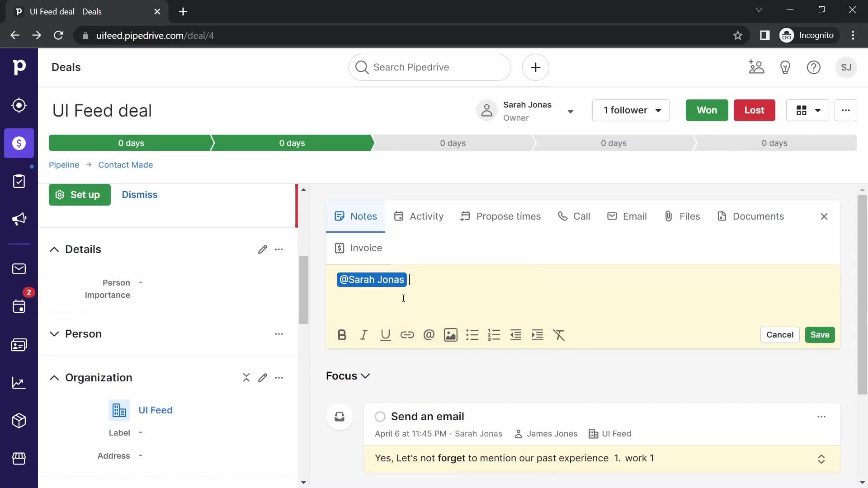This screenshot has height=488, width=868.
Task: Click the Save button in notes
Action: click(820, 334)
